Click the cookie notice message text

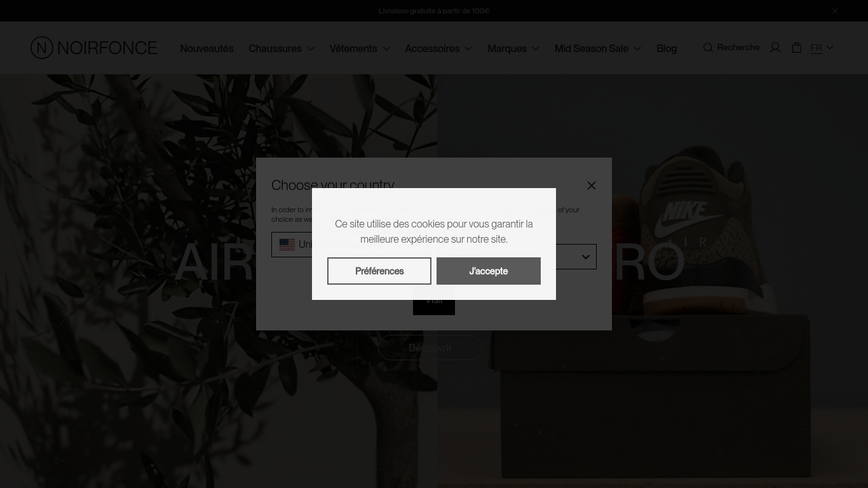coord(434,231)
